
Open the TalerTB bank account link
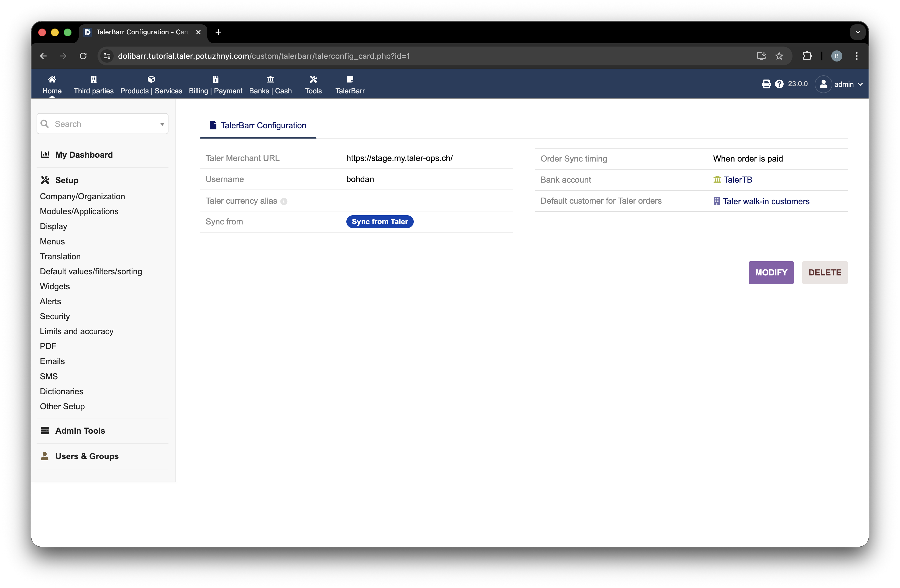point(737,180)
